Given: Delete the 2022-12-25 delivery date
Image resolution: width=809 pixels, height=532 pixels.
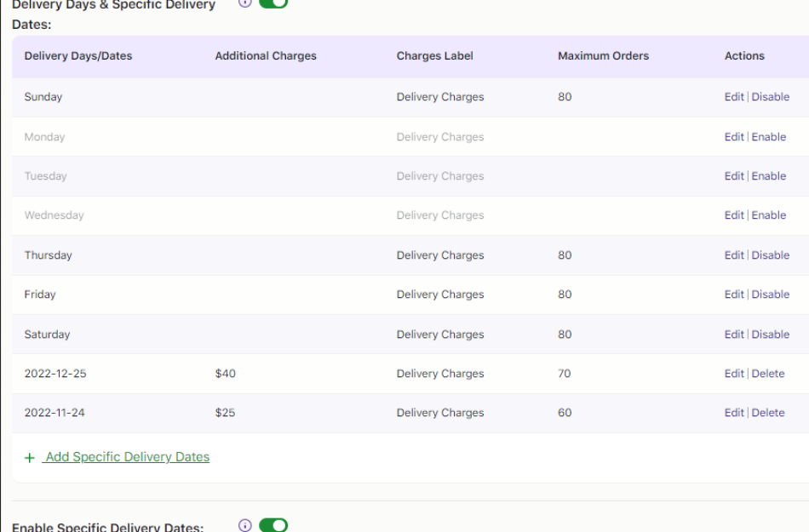Looking at the screenshot, I should [x=766, y=373].
